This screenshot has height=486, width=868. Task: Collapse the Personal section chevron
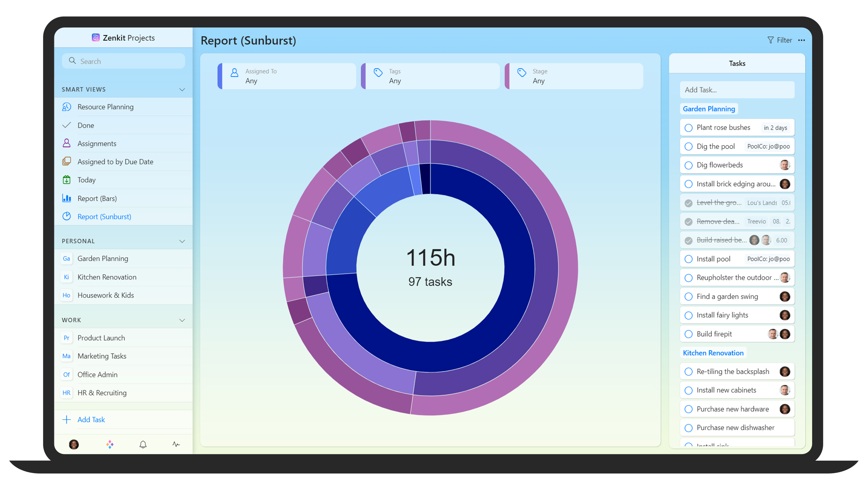coord(182,241)
